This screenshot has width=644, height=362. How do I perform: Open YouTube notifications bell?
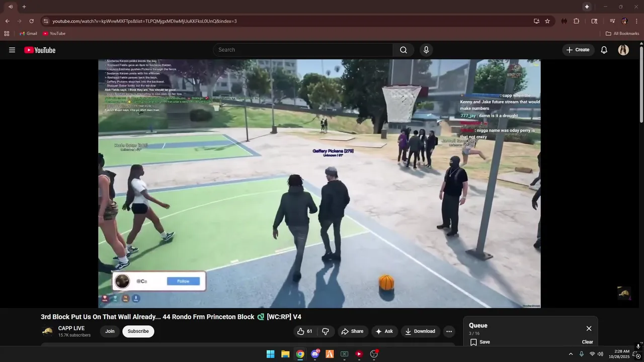click(604, 50)
